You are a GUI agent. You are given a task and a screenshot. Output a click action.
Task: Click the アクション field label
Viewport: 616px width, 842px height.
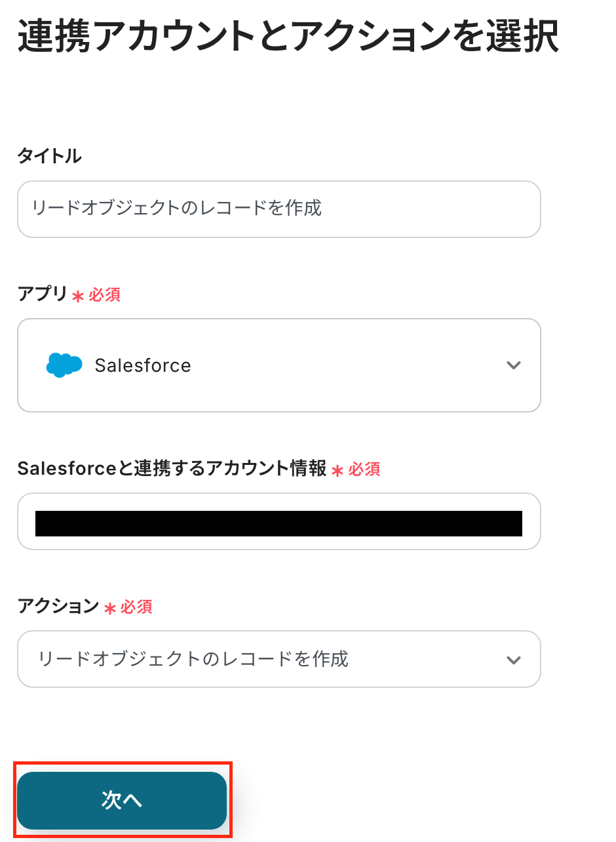58,607
